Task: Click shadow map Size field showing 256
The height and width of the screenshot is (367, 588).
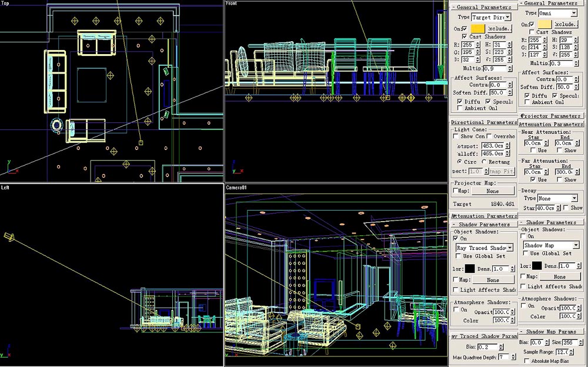Action: [570, 342]
